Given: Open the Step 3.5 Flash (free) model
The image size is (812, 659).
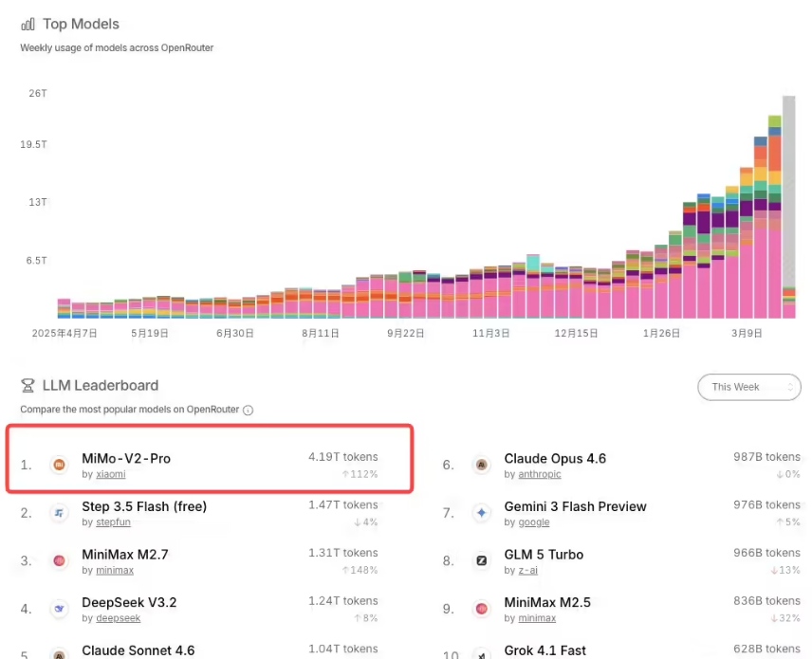Looking at the screenshot, I should [144, 506].
